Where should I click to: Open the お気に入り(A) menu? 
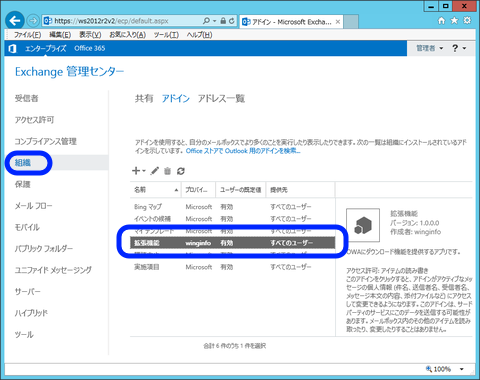[x=127, y=35]
